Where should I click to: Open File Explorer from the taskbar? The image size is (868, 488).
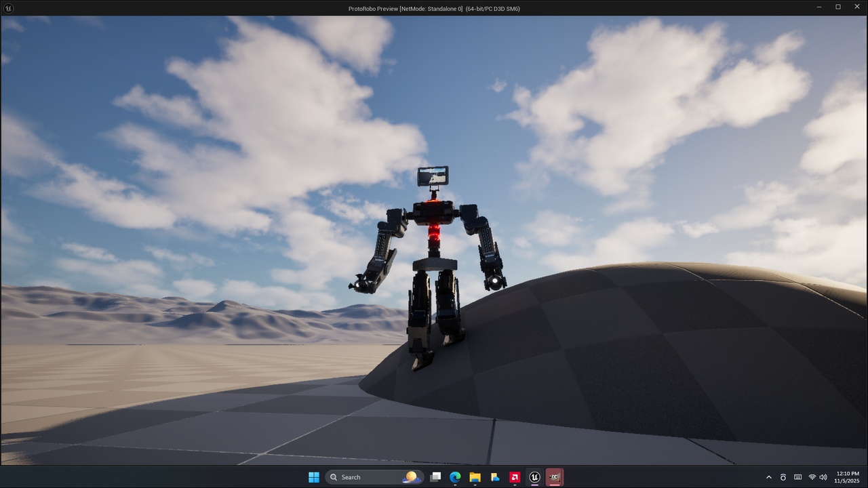pos(475,477)
